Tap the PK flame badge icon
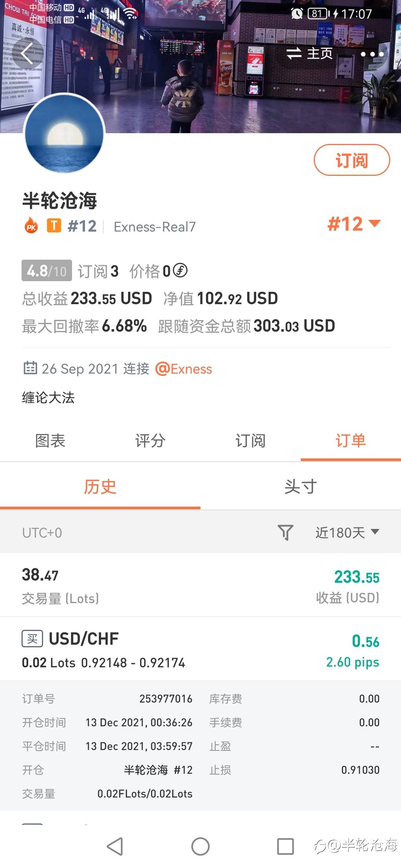The height and width of the screenshot is (868, 401). tap(31, 226)
